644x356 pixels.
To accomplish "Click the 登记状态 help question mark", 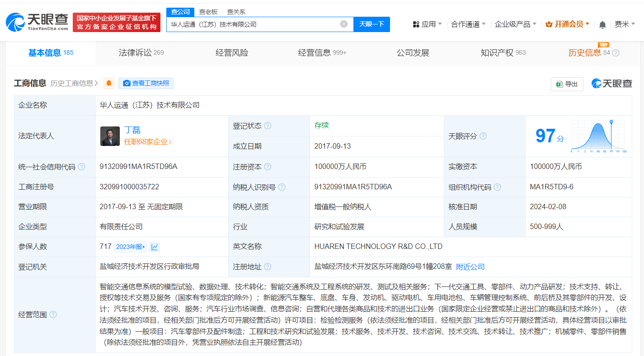I will 269,126.
